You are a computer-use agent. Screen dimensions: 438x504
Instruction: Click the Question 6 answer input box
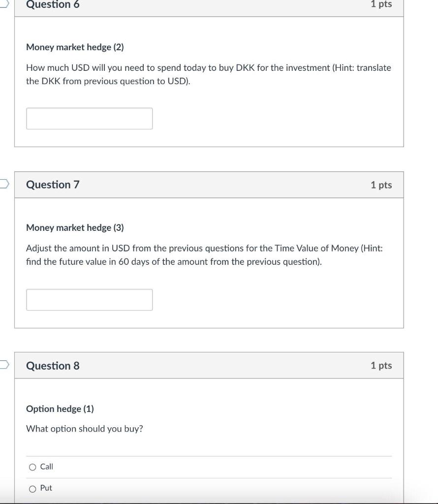(x=89, y=119)
